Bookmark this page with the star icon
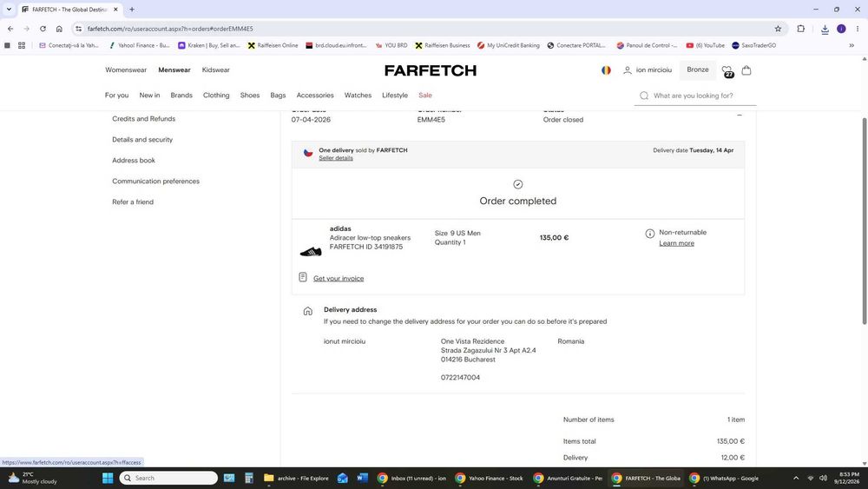This screenshot has width=868, height=489. point(778,29)
